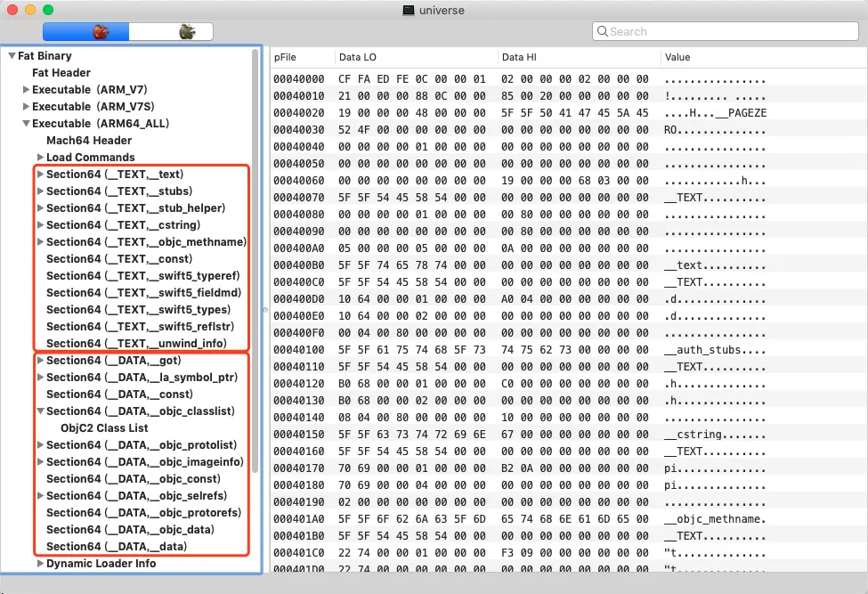Select Section64 (__DATA,__objc_const) item
The image size is (868, 594).
tap(133, 479)
